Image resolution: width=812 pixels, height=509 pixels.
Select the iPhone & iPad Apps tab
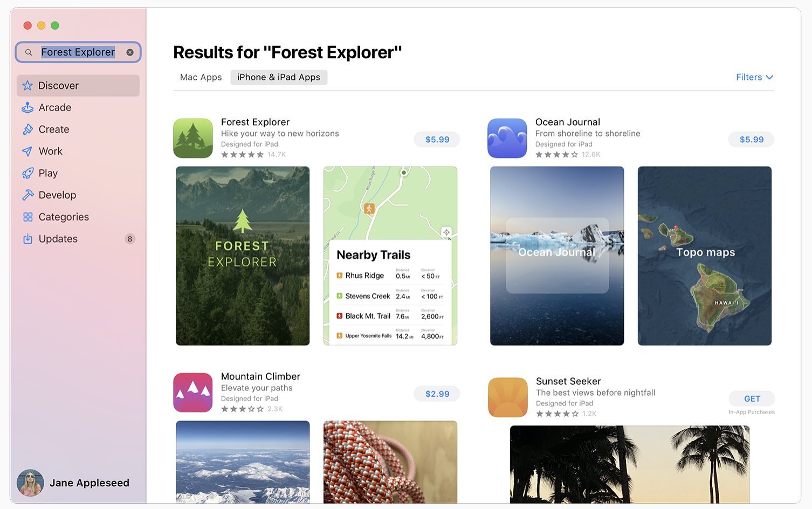point(279,77)
